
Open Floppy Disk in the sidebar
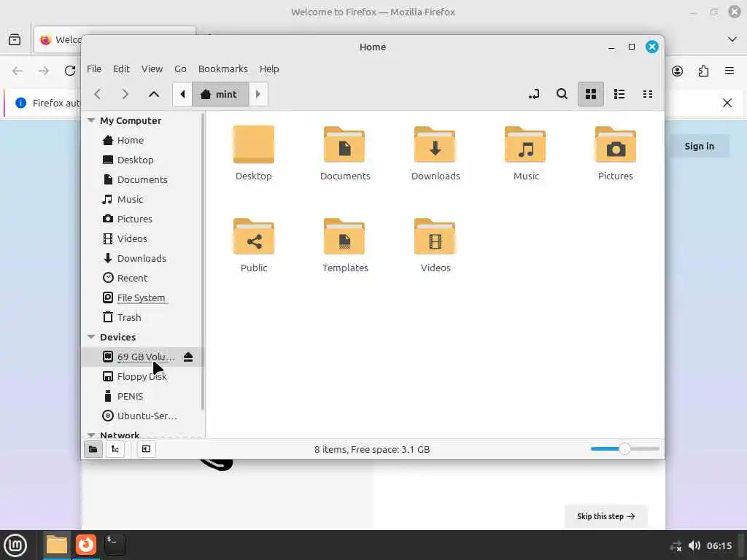(x=143, y=377)
